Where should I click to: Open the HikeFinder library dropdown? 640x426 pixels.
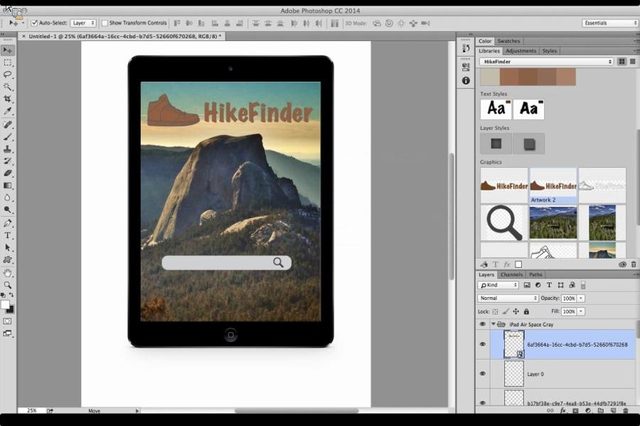point(547,62)
